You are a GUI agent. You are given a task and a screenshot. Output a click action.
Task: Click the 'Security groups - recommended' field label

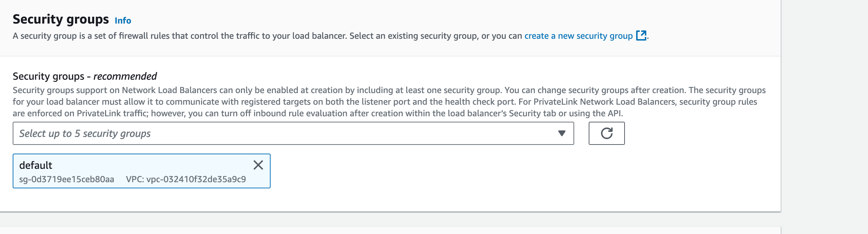[x=84, y=76]
